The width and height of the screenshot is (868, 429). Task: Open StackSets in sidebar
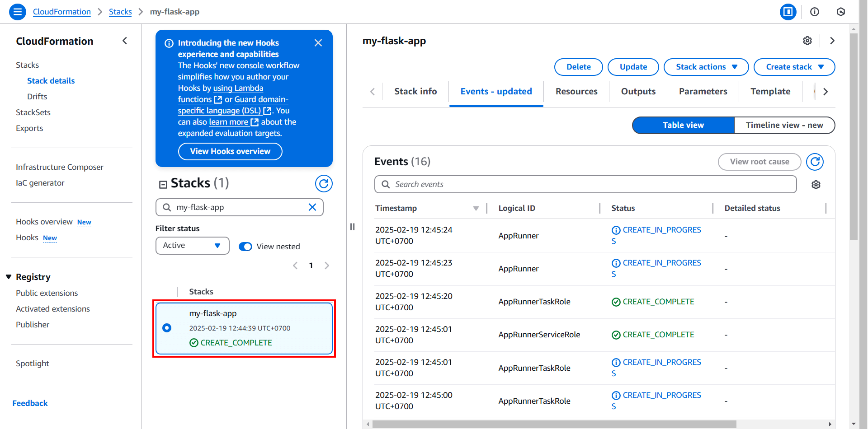pyautogui.click(x=33, y=112)
